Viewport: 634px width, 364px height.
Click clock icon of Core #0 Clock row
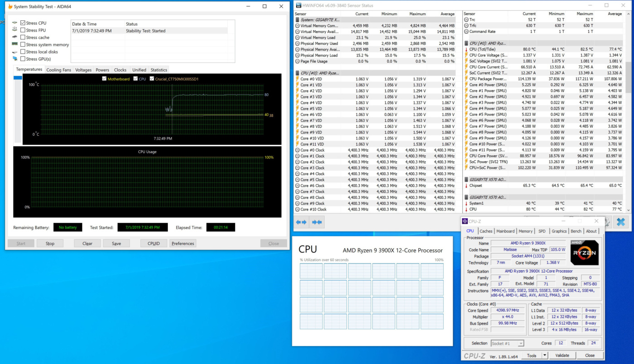[297, 150]
